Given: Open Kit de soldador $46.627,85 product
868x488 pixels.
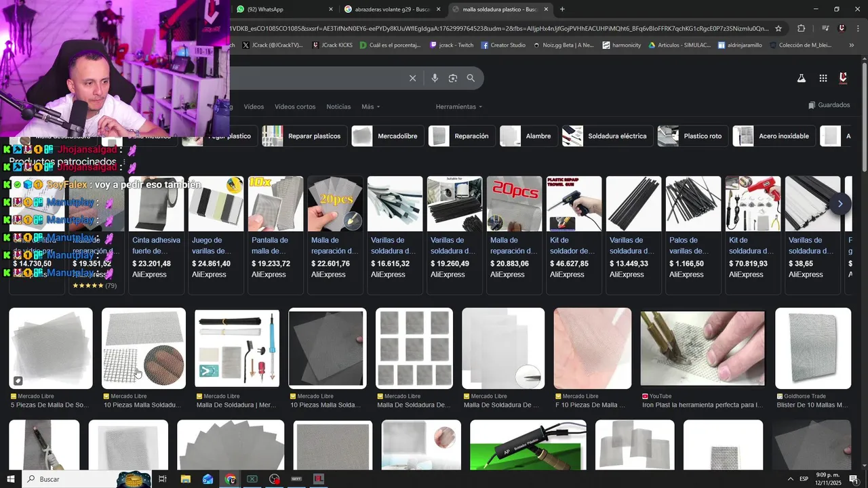Looking at the screenshot, I should point(574,235).
